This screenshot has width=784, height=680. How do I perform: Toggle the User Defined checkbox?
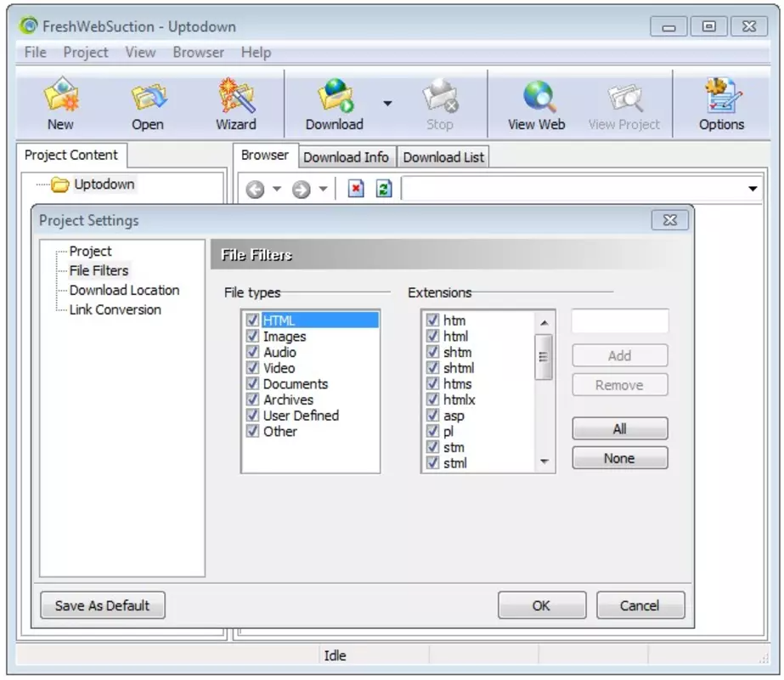click(252, 416)
